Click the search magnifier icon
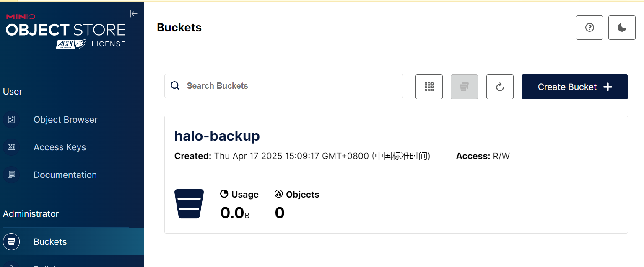 point(175,86)
